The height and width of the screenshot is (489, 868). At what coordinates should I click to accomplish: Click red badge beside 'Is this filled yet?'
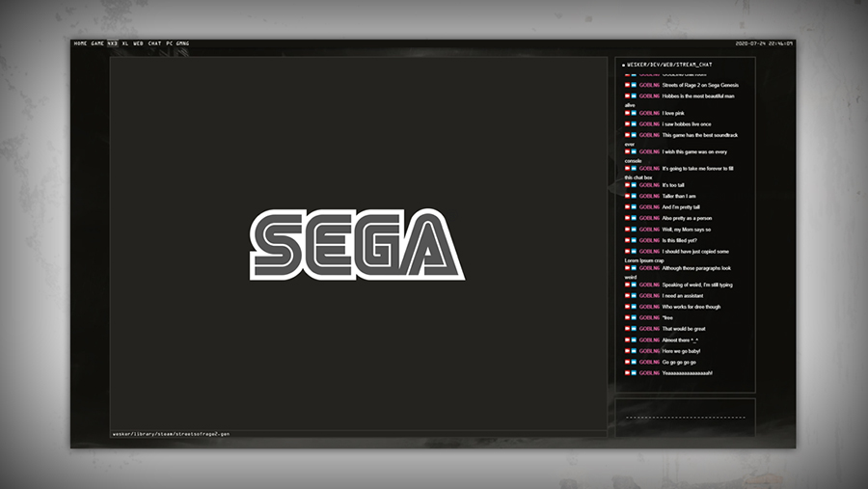pyautogui.click(x=627, y=240)
